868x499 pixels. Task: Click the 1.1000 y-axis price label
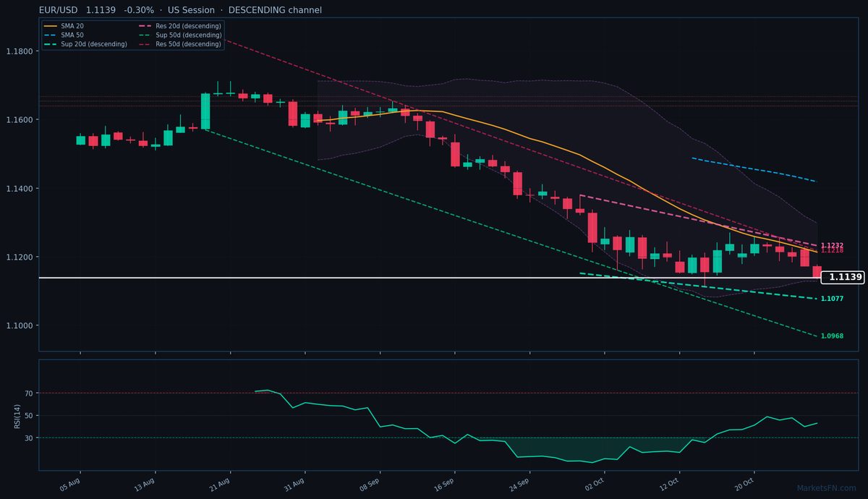coord(18,326)
